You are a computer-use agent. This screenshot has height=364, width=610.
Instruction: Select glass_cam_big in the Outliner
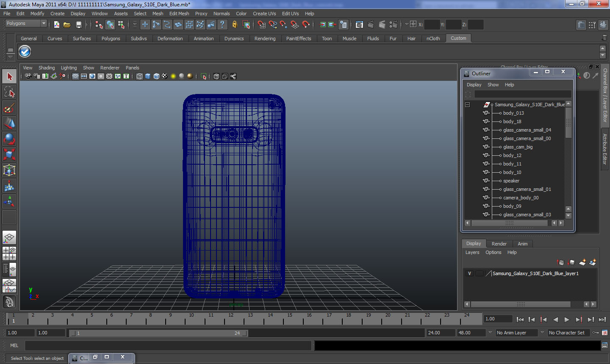tap(518, 147)
